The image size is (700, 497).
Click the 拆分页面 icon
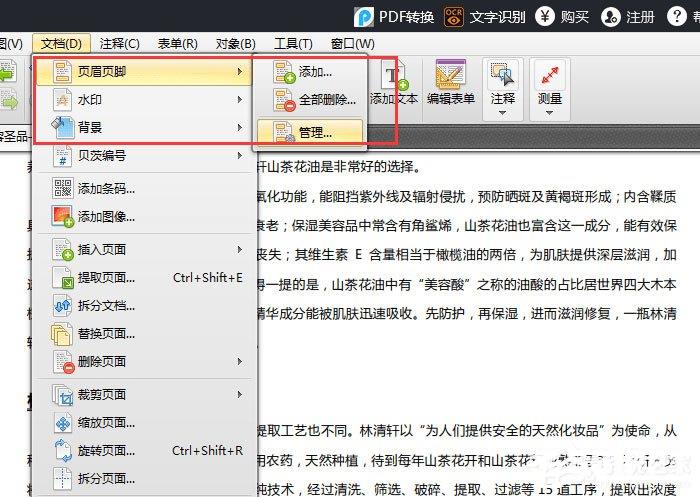(62, 478)
